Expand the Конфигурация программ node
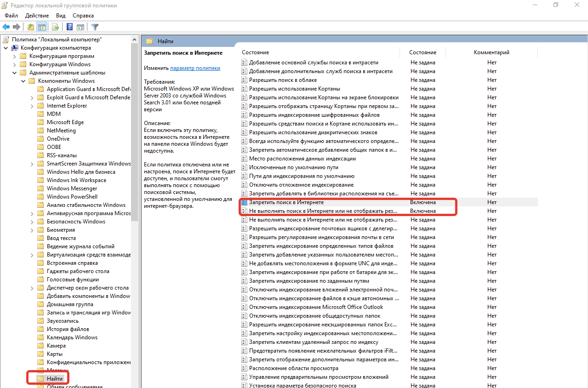Viewport: 588px width, 388px height. pos(14,56)
